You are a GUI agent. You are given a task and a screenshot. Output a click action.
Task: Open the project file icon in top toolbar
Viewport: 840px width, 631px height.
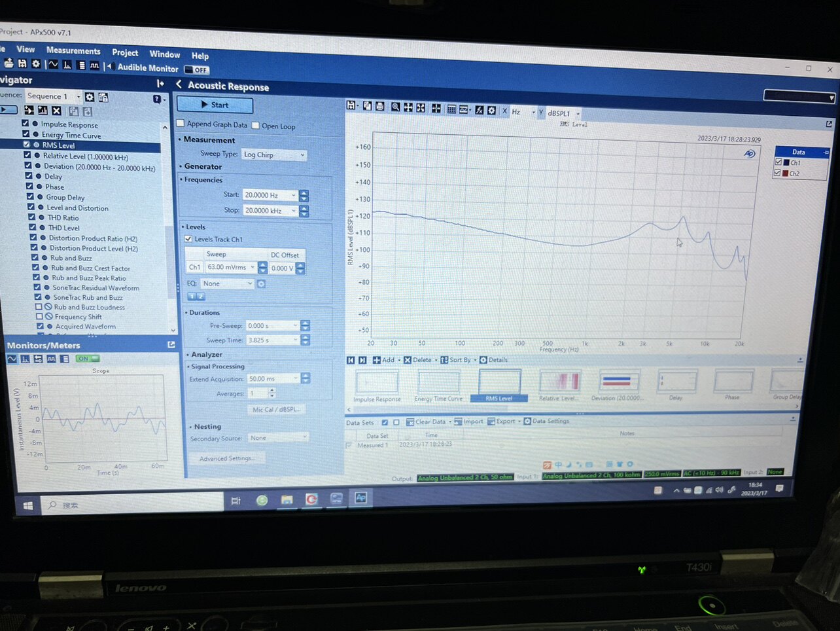(x=9, y=63)
